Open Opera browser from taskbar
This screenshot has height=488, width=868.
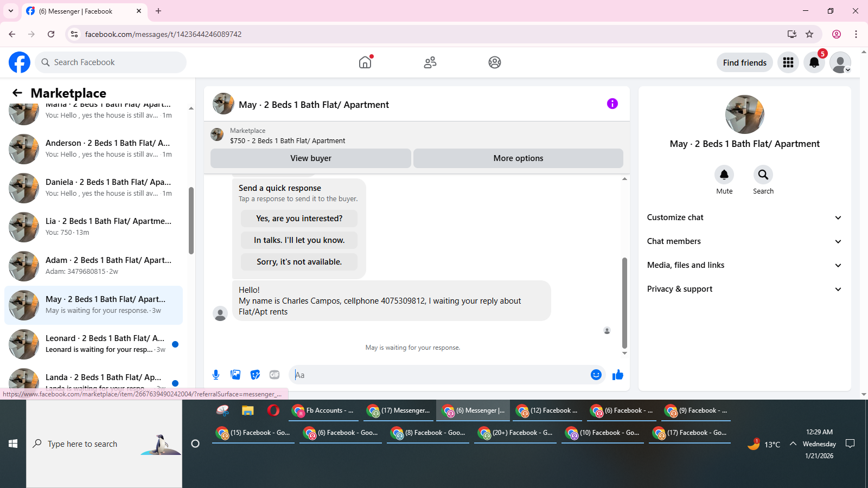coord(273,410)
